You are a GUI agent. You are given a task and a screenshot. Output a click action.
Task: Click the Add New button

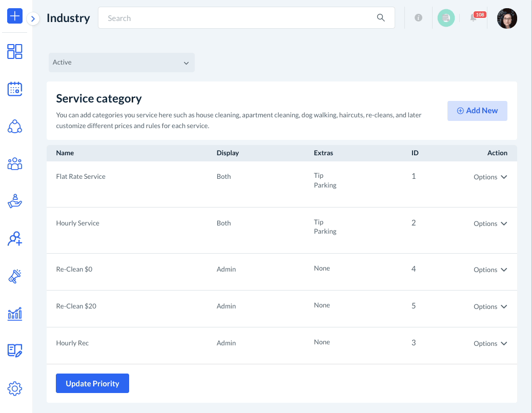[477, 111]
